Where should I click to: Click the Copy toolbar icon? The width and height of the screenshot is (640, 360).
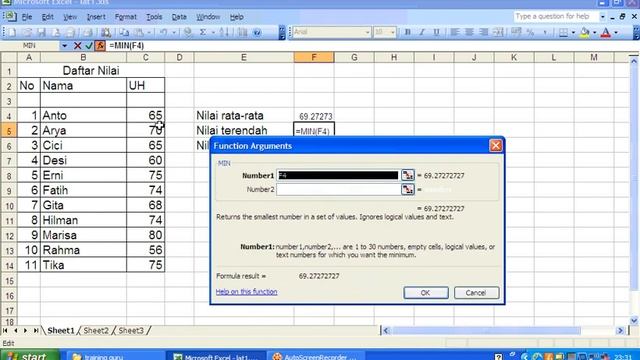124,32
